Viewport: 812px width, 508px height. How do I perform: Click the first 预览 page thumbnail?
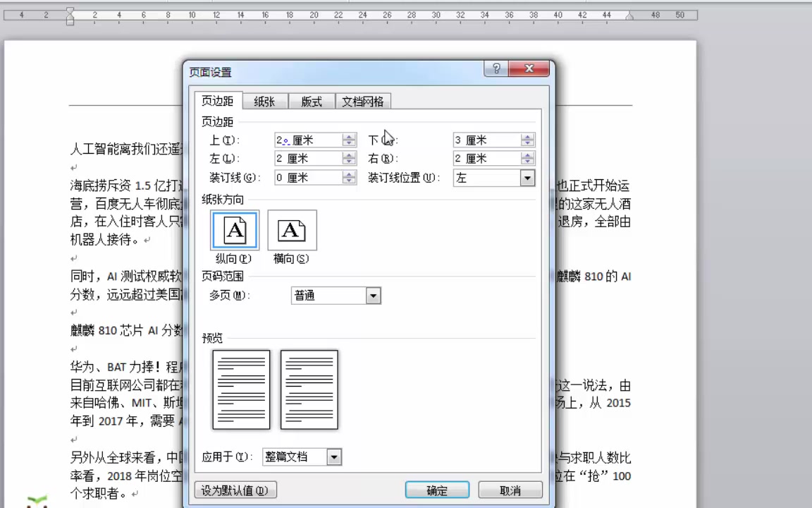pos(241,389)
